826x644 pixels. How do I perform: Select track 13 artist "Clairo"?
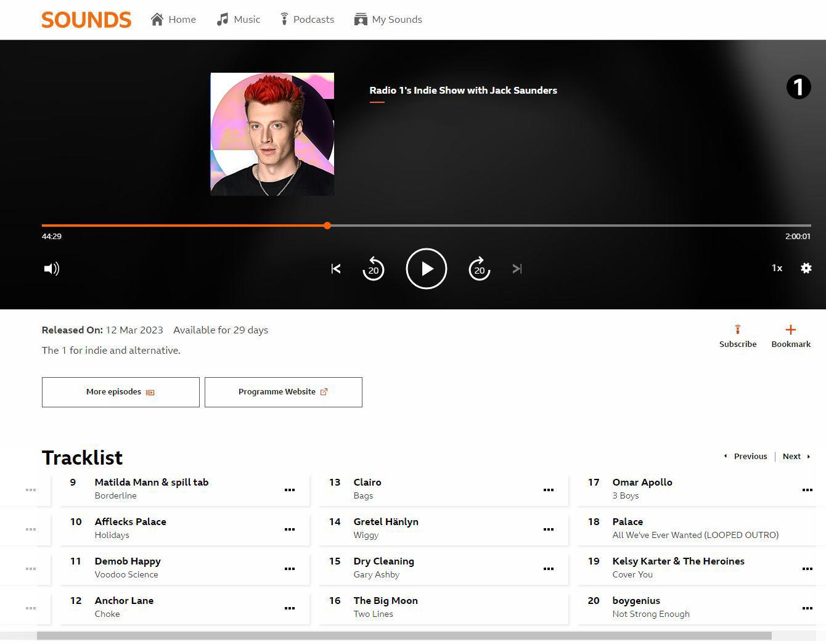367,483
